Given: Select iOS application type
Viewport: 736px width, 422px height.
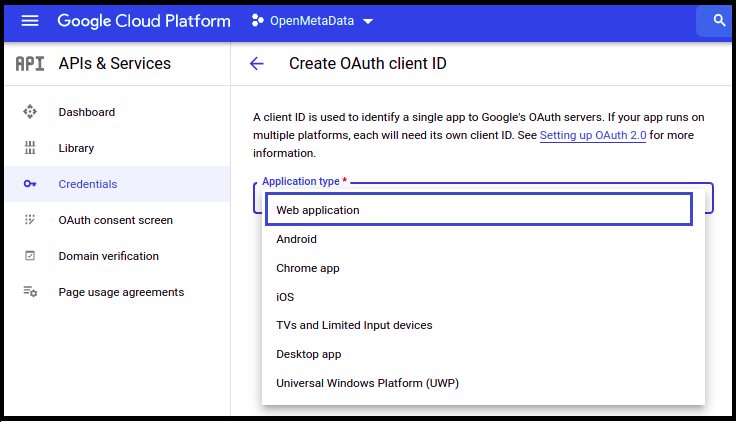Looking at the screenshot, I should point(285,297).
